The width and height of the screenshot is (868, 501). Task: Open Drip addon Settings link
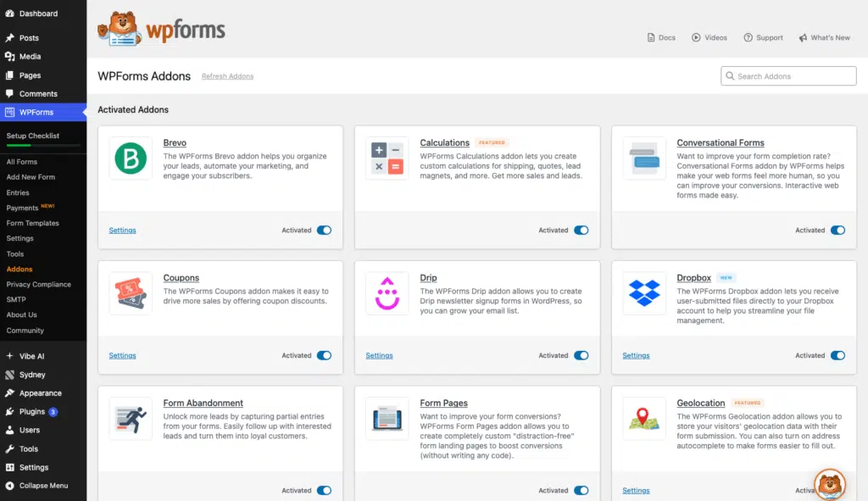[x=379, y=355]
